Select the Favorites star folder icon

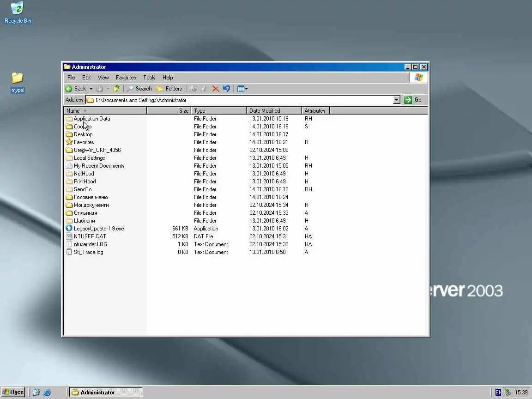[x=69, y=142]
